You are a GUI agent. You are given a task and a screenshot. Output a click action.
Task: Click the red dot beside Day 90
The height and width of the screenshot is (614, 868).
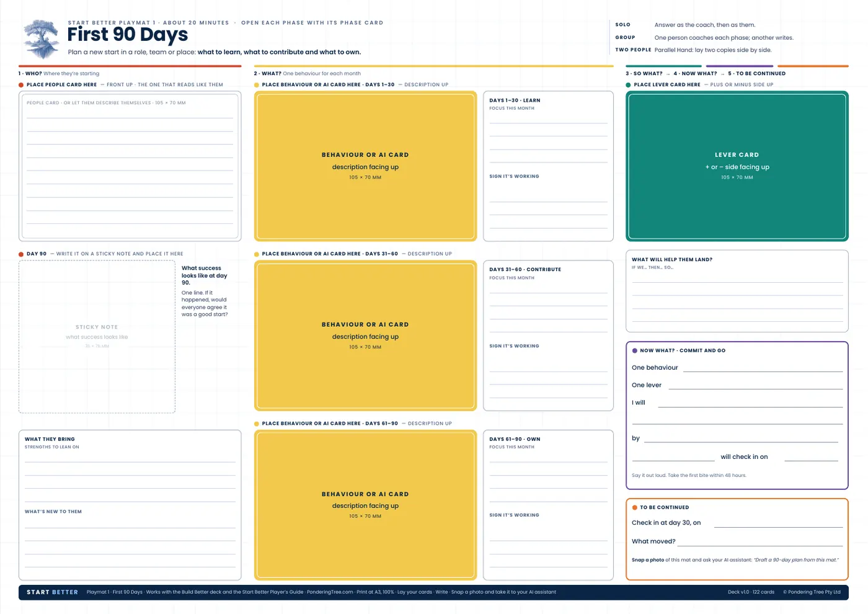point(21,254)
